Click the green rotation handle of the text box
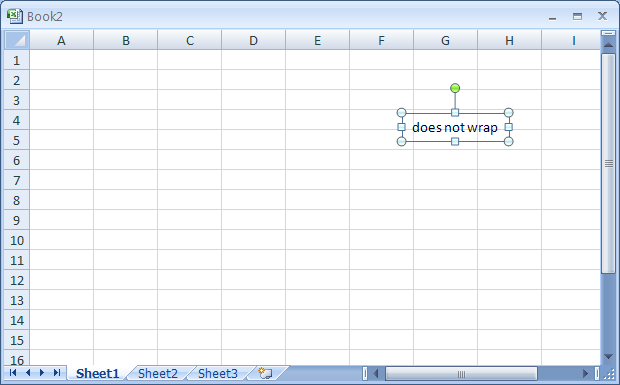620x385 pixels. point(455,88)
